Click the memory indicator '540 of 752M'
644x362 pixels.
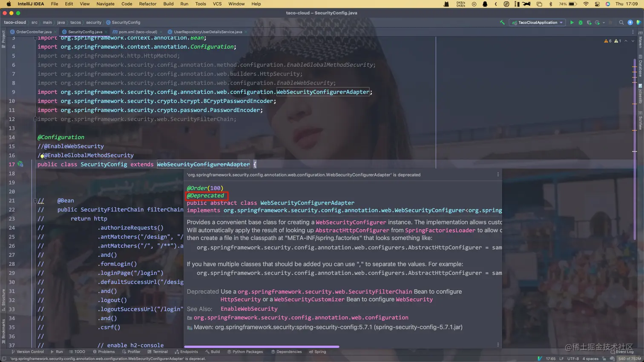coord(630,359)
